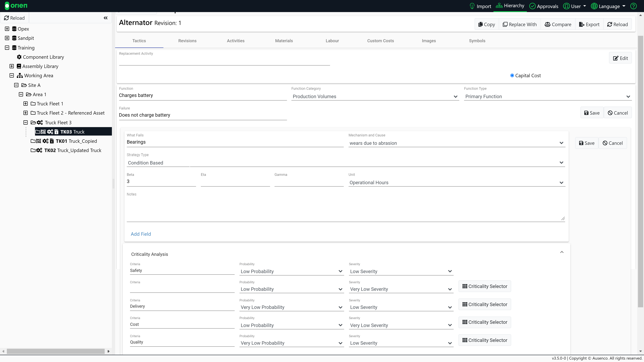Switch to the Revisions tab

coord(187,41)
